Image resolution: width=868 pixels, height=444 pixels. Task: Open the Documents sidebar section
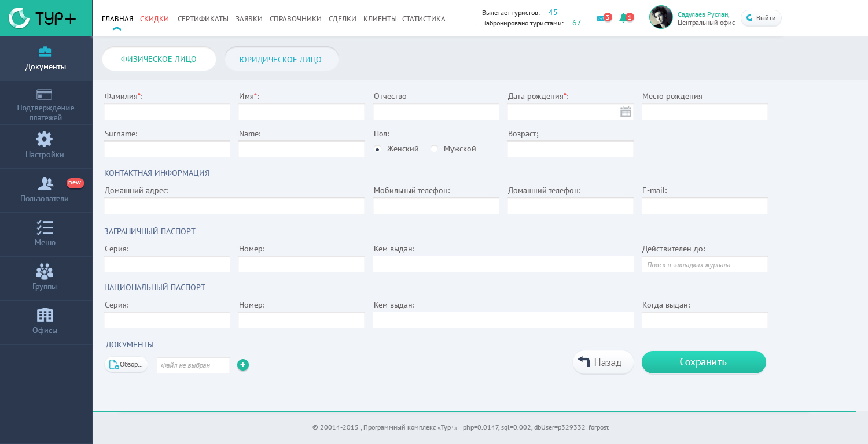point(46,58)
